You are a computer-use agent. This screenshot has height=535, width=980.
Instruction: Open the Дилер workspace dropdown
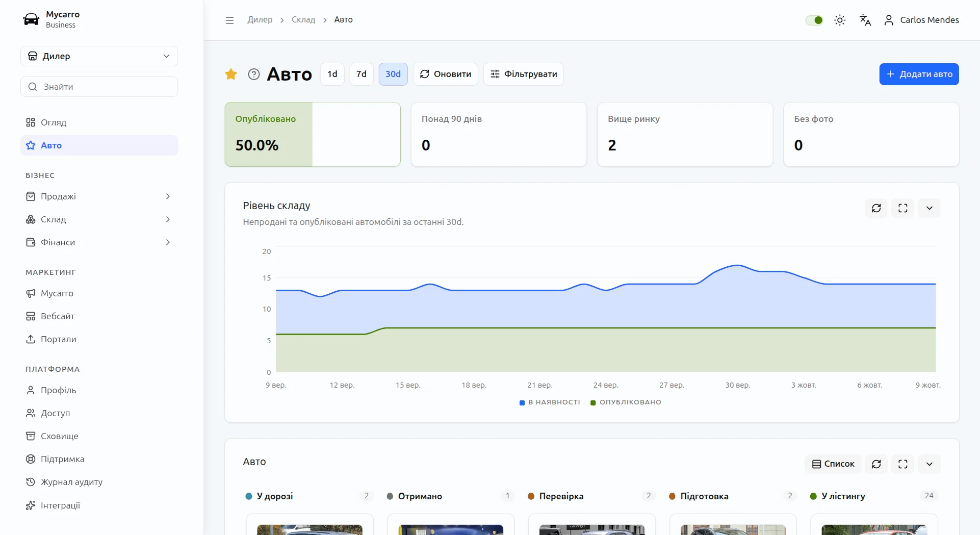(x=99, y=56)
